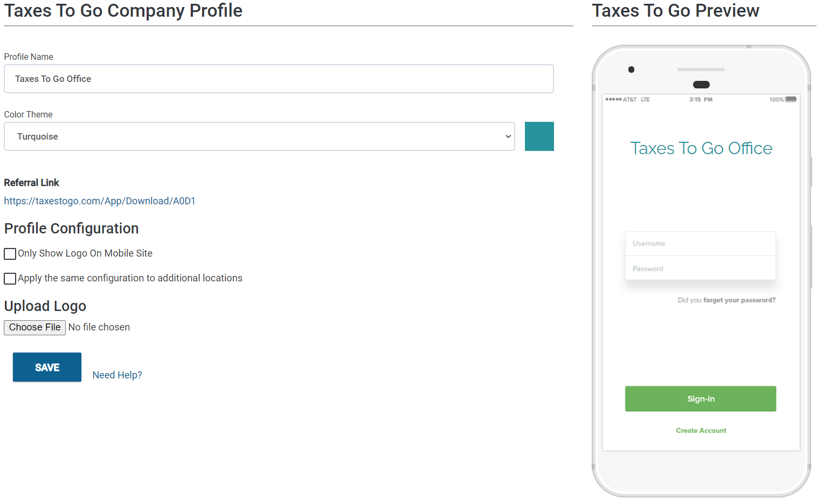Viewport: 817px width, 504px height.
Task: Open the Color Theme dropdown
Action: [259, 136]
